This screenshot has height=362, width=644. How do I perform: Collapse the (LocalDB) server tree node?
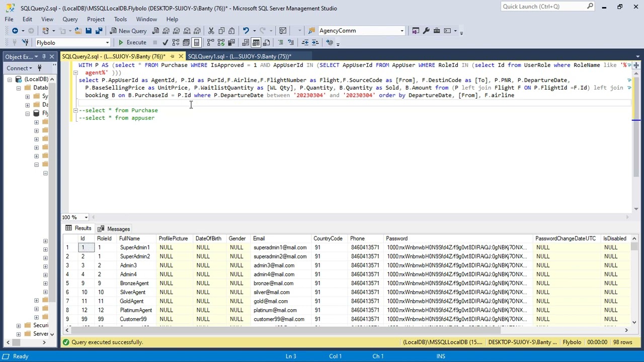pos(10,79)
